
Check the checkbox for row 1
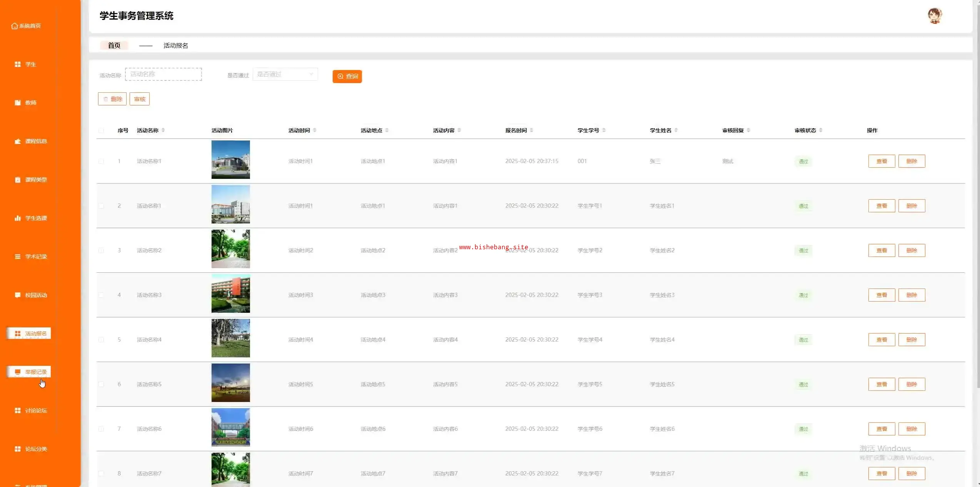pos(101,161)
